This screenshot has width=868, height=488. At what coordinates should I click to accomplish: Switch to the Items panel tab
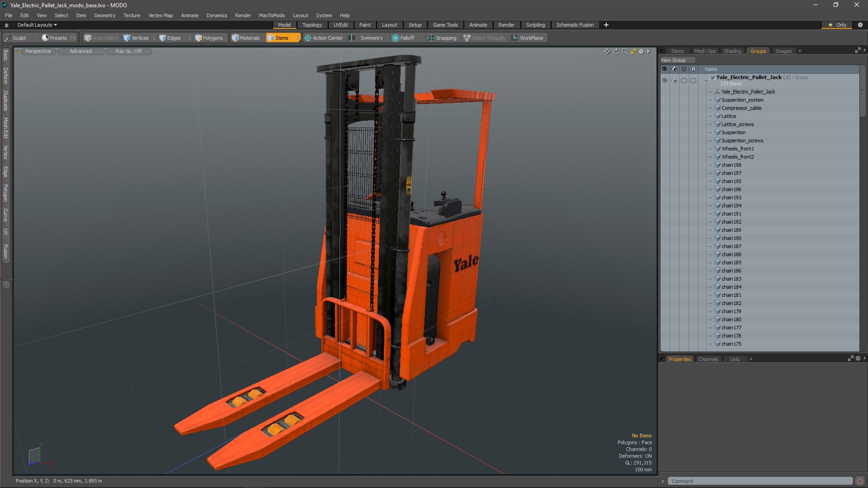tap(677, 51)
